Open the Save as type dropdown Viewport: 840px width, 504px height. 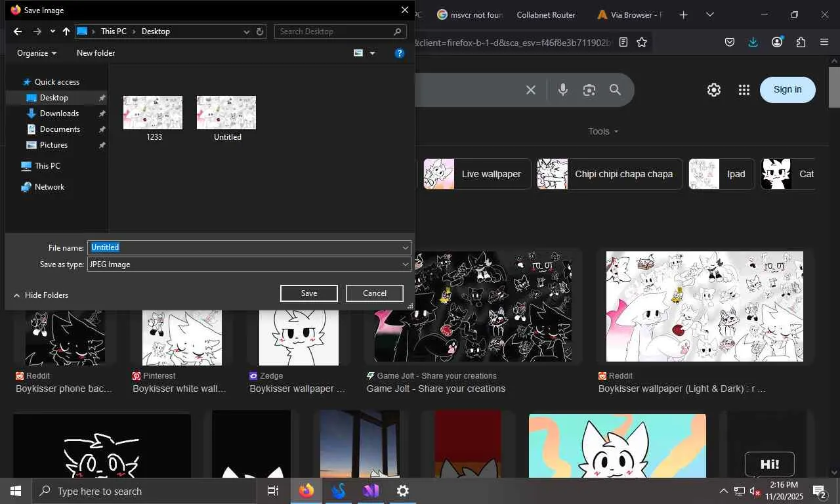tap(249, 264)
